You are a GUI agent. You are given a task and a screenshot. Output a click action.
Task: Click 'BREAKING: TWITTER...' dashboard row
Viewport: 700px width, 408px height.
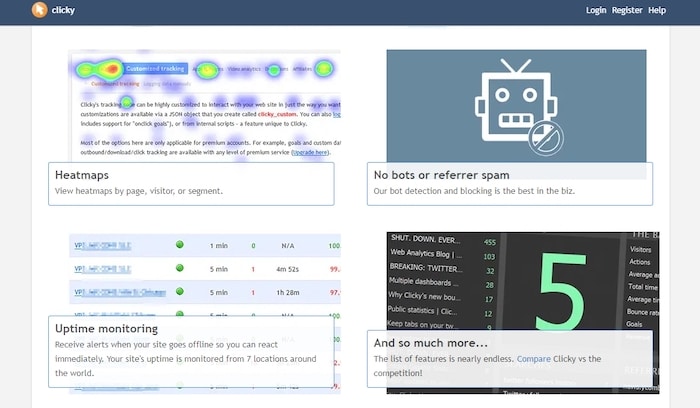click(x=426, y=268)
